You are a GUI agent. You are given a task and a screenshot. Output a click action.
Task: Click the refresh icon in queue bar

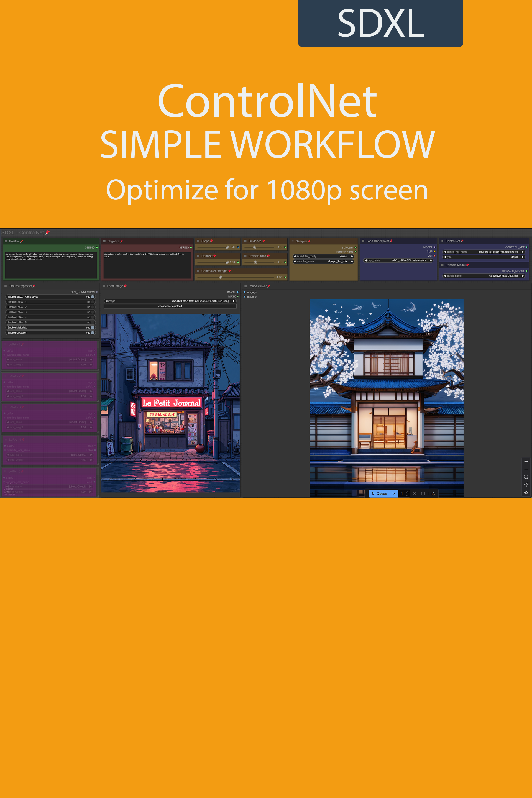tap(433, 494)
